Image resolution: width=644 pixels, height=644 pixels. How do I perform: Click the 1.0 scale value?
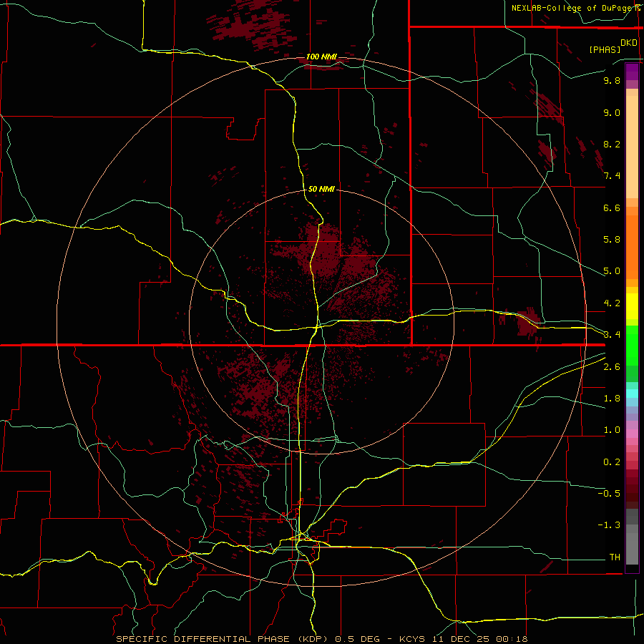click(x=612, y=430)
